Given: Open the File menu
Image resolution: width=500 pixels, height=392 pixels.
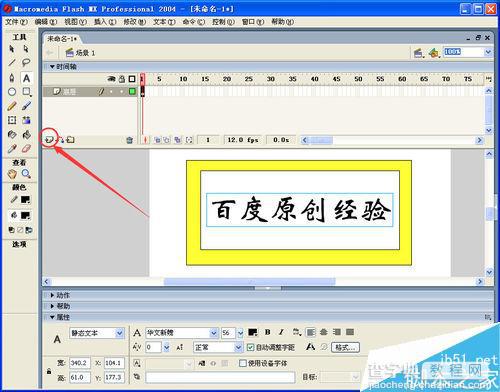Looking at the screenshot, I should (x=16, y=22).
